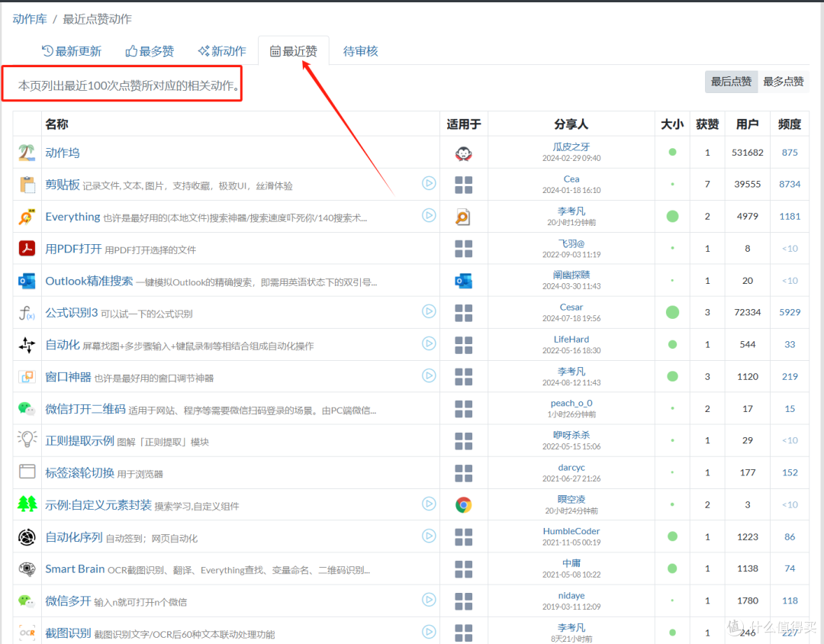
Task: Select the 最近赞 tab
Action: (293, 51)
